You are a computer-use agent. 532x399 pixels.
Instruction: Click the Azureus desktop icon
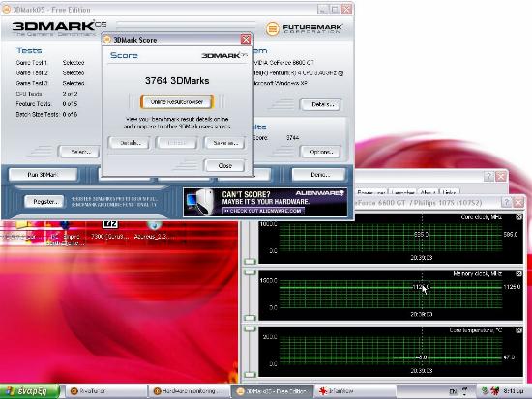tap(154, 231)
